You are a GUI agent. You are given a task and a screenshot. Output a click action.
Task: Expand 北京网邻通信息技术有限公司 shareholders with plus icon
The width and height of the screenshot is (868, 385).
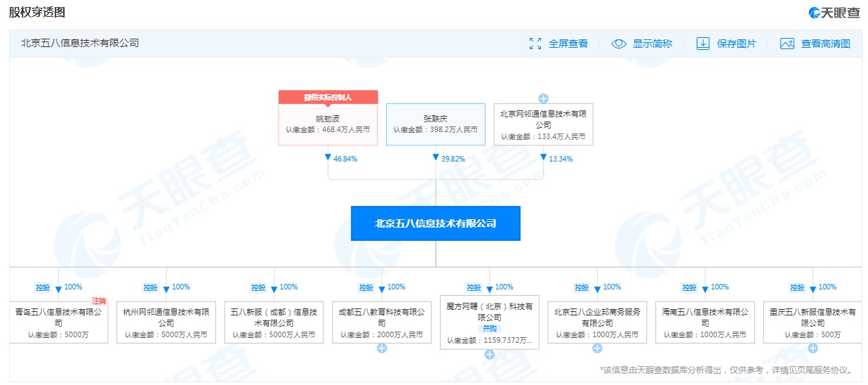click(x=543, y=98)
